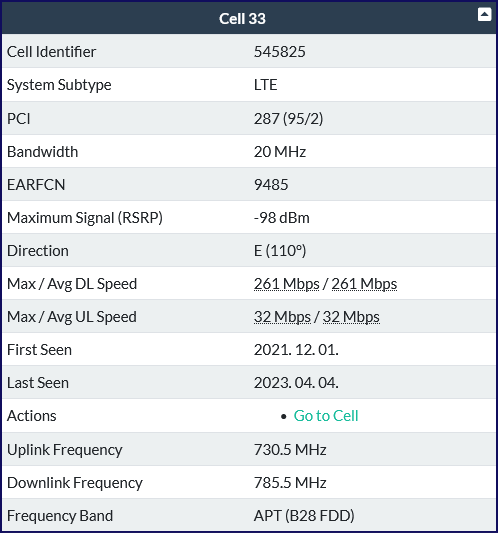Click max DL speed 261 Mbps value

coord(287,284)
